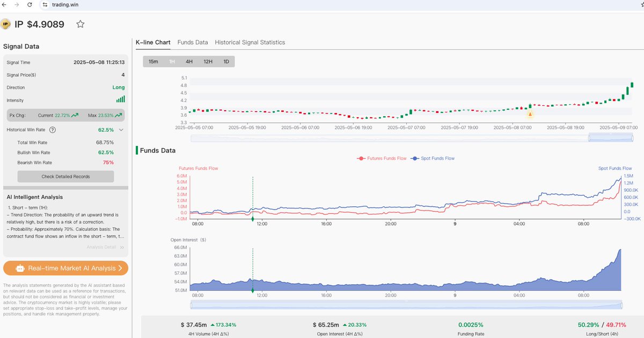Click Signal Time value 2025-05-08 11:25:13
The width and height of the screenshot is (644, 338).
99,62
